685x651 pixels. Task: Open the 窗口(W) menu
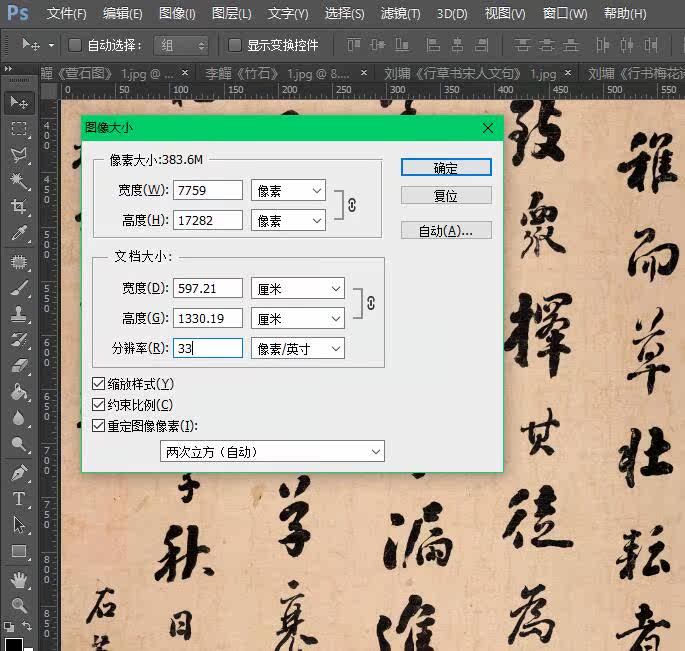pyautogui.click(x=565, y=14)
